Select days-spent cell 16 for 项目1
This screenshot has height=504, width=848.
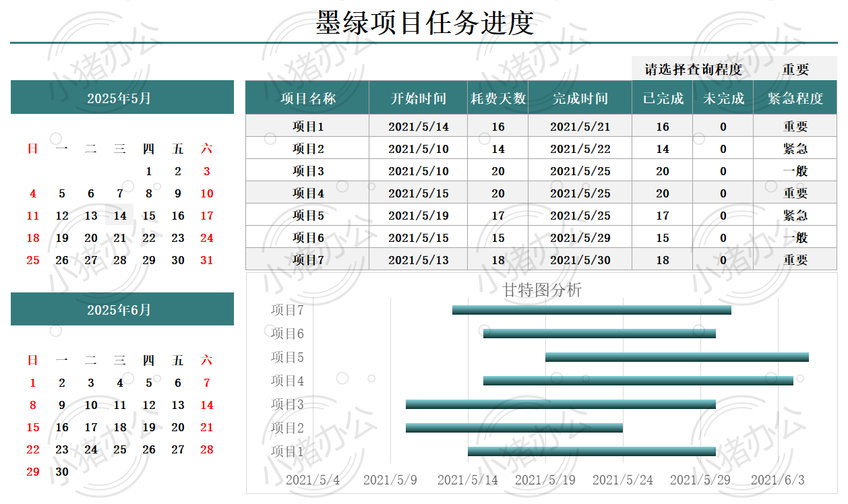497,126
